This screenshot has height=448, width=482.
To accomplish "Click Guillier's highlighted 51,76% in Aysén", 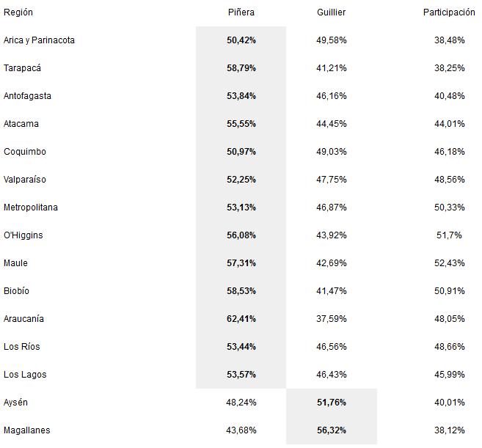I will [332, 403].
